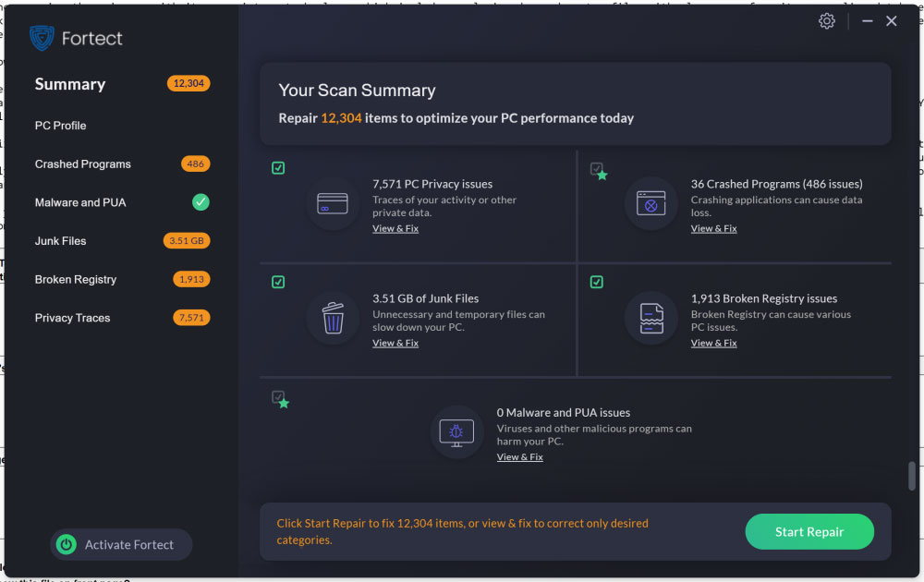Image resolution: width=924 pixels, height=582 pixels.
Task: Click the Fortect shield logo
Action: (42, 38)
